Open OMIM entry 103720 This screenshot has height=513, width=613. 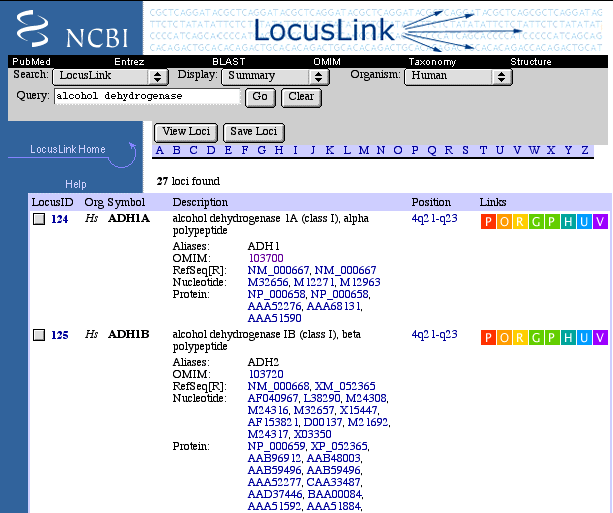[x=266, y=374]
